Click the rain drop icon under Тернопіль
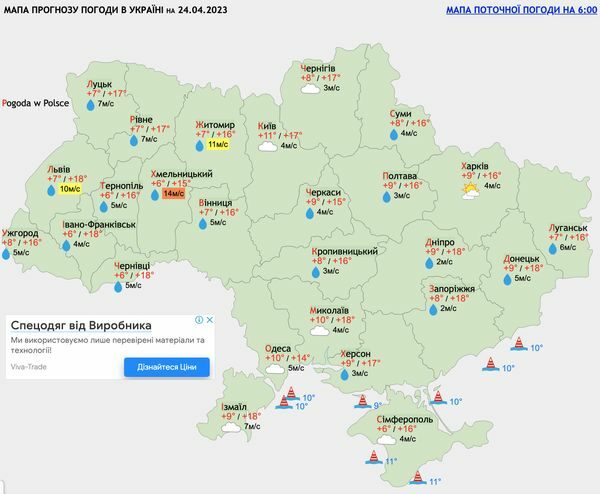This screenshot has height=494, width=600. [104, 207]
